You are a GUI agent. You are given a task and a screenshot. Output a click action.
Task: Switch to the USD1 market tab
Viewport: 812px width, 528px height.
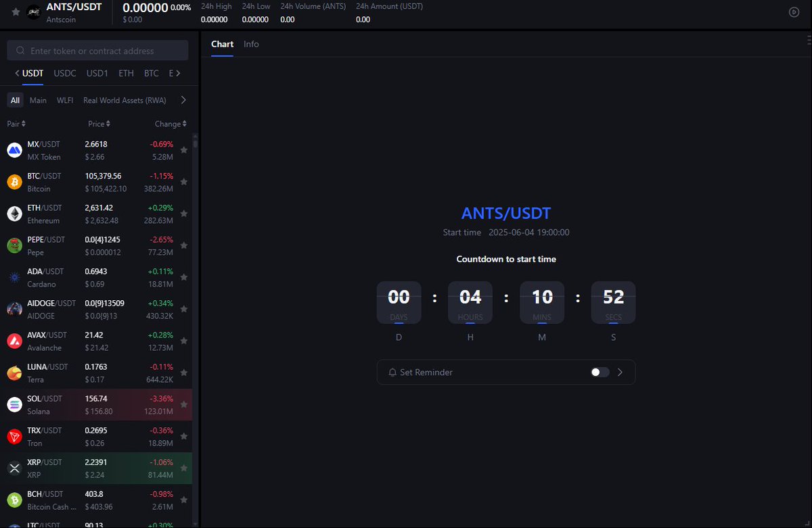tap(97, 73)
